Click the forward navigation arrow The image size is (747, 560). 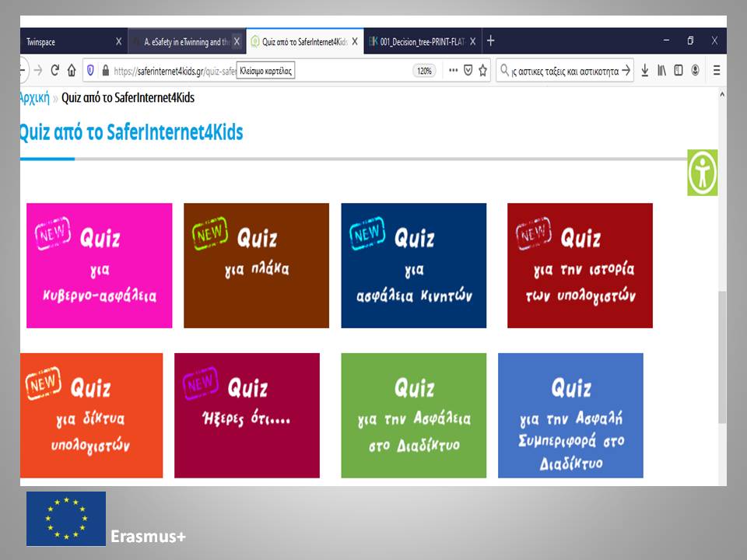[38, 71]
